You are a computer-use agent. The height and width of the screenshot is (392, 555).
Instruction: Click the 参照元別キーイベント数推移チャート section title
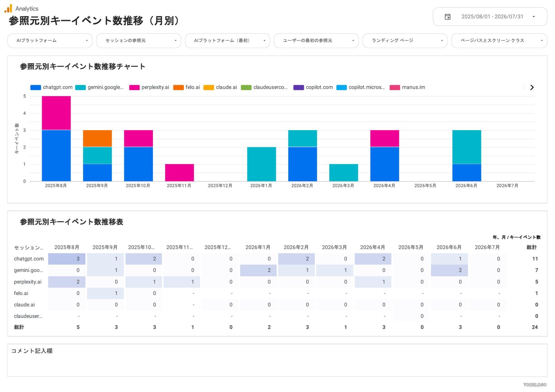[83, 67]
